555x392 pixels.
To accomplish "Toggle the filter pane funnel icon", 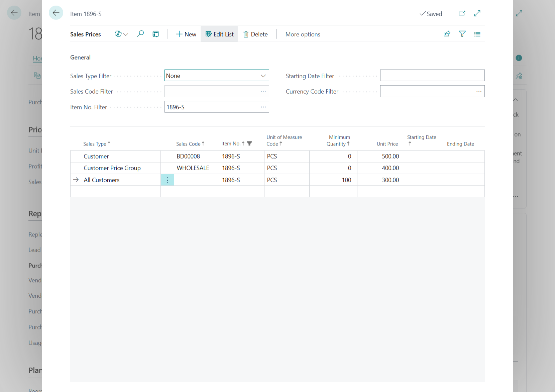I will point(462,34).
